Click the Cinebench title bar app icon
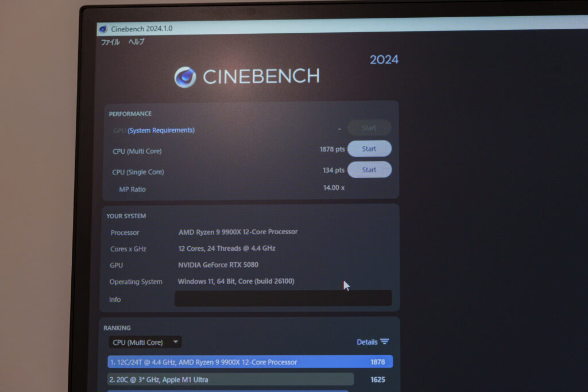Image resolution: width=588 pixels, height=392 pixels. [103, 29]
